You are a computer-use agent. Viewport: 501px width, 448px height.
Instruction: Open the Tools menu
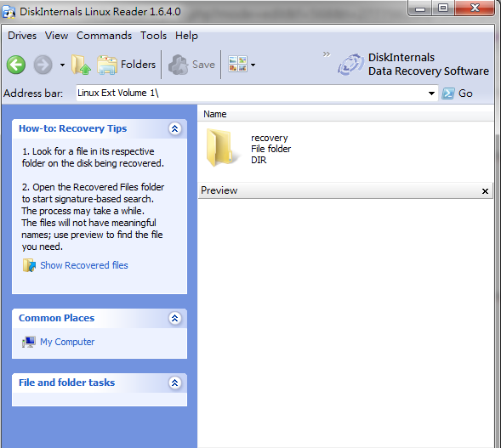153,36
